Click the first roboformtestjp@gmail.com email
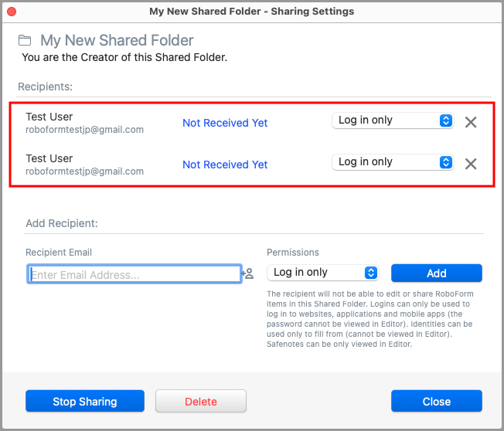 (x=84, y=130)
